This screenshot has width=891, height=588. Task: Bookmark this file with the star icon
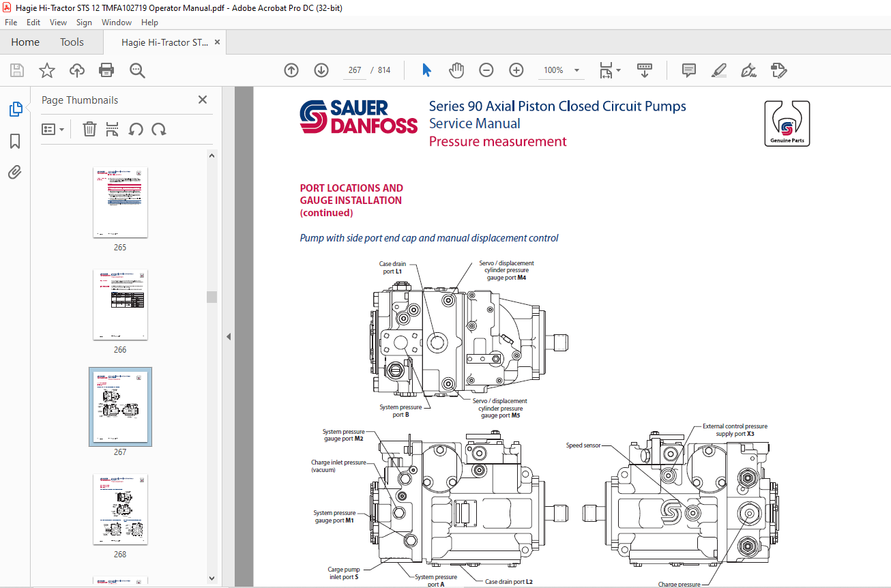pos(47,70)
